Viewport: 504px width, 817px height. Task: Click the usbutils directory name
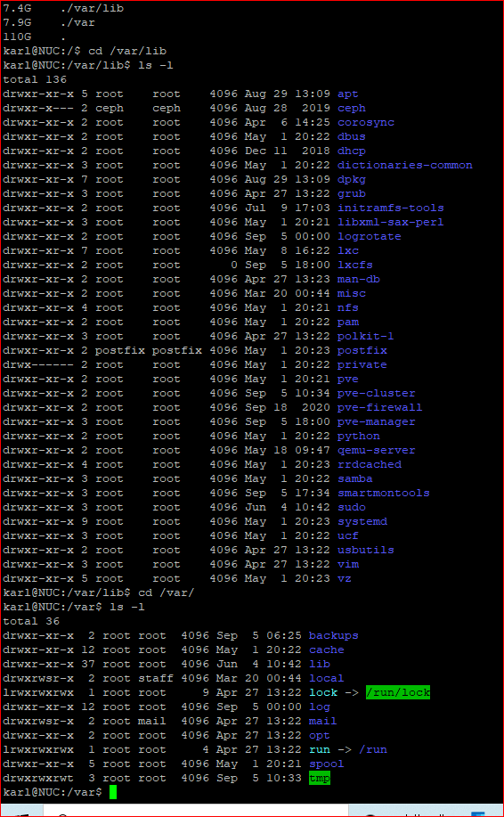click(365, 550)
